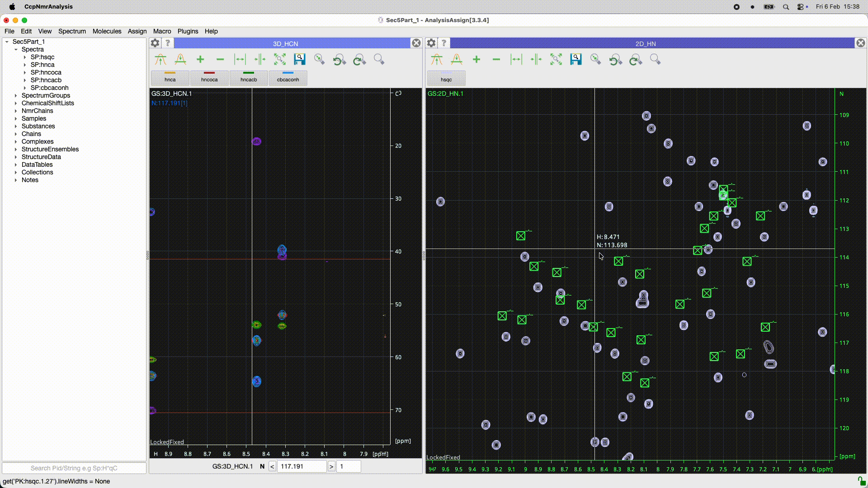Expand ChemicalShiftLists in sidebar
The width and height of the screenshot is (868, 488).
[16, 103]
